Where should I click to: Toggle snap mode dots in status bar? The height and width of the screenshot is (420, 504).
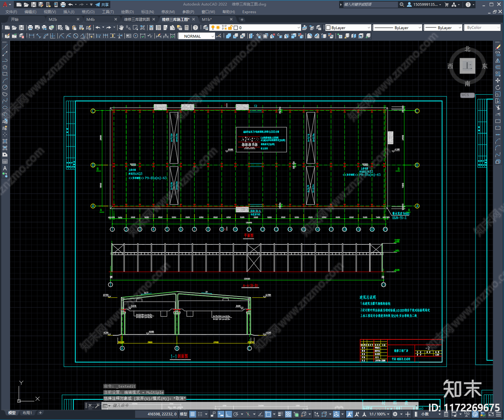click(200, 414)
